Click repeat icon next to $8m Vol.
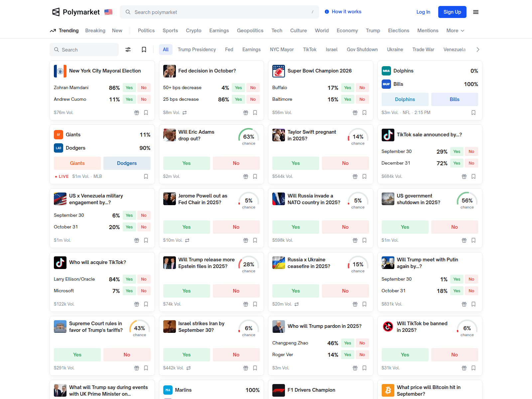The image size is (532, 399). tap(185, 113)
